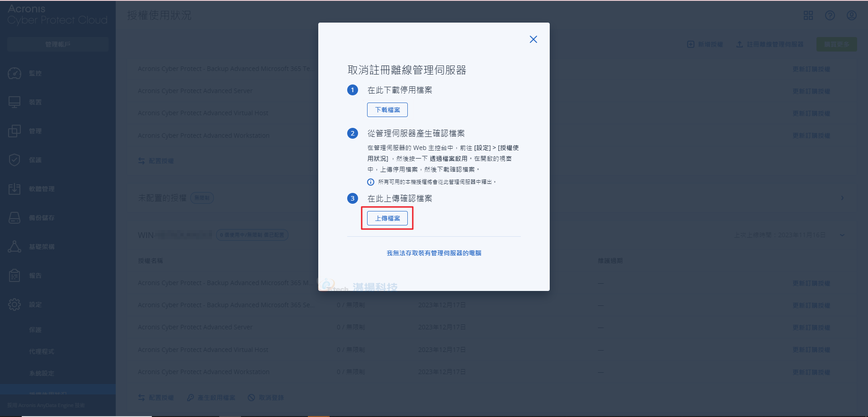Click step heading 在此下載停用檔案
Viewport: 868px width, 417px height.
click(x=400, y=90)
